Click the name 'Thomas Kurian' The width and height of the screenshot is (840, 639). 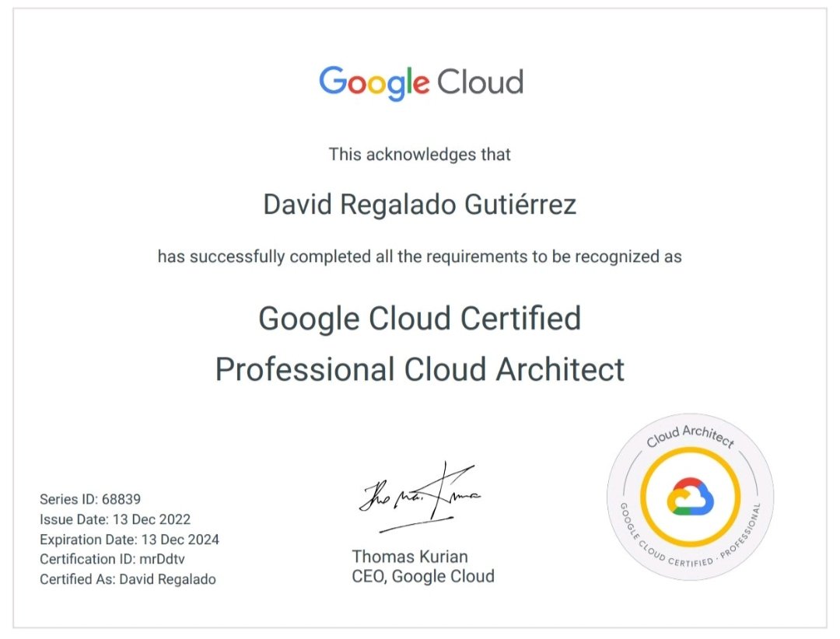click(x=410, y=557)
